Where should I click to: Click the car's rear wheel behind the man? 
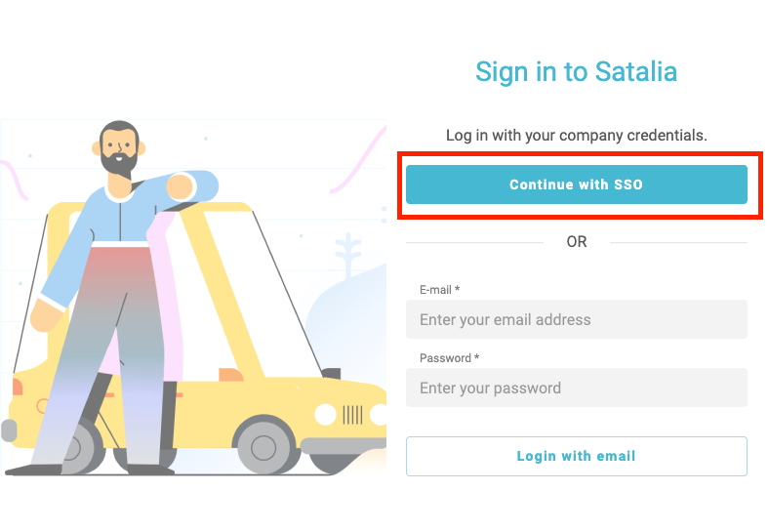[78, 449]
